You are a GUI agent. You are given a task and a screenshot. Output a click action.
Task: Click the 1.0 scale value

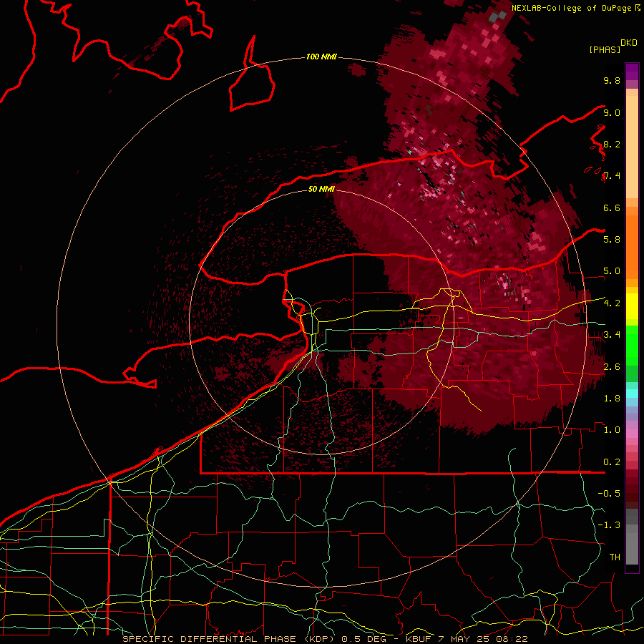[612, 430]
